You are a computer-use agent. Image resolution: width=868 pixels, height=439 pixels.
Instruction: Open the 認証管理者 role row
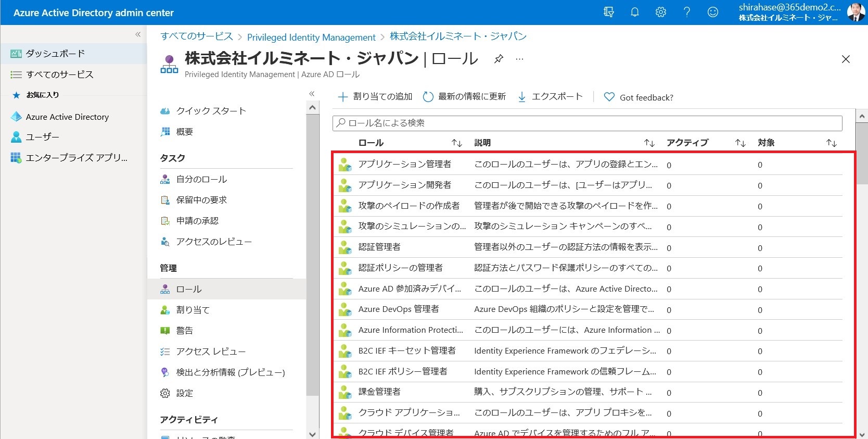[588, 247]
